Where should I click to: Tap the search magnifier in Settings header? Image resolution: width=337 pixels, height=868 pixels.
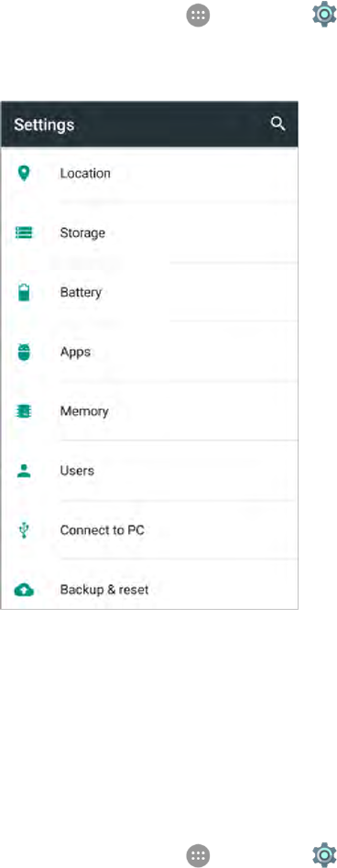click(x=277, y=124)
